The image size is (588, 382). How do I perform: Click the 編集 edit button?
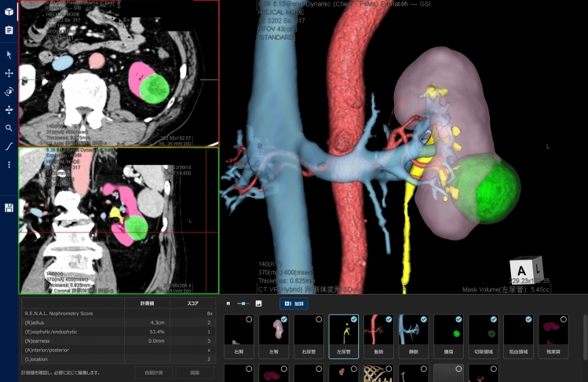195,373
